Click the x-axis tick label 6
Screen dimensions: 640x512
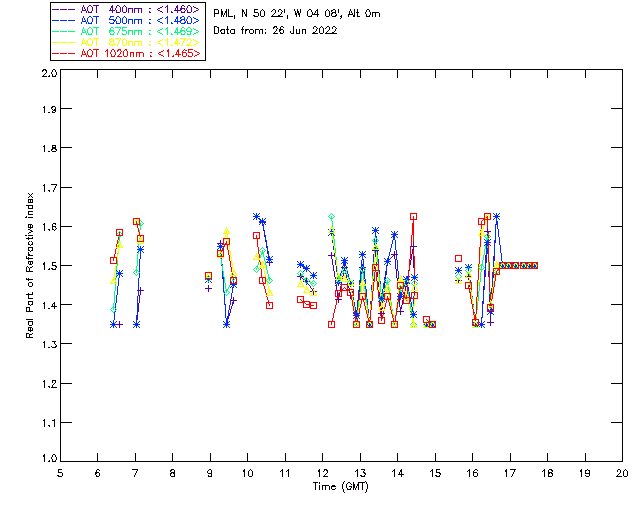pos(98,473)
